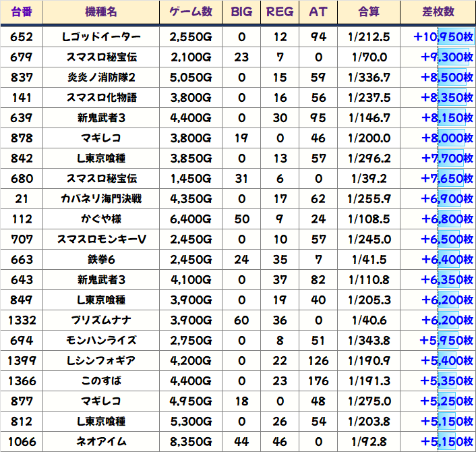This screenshot has width=476, height=452.
Task: Click the AT column header
Action: [318, 12]
